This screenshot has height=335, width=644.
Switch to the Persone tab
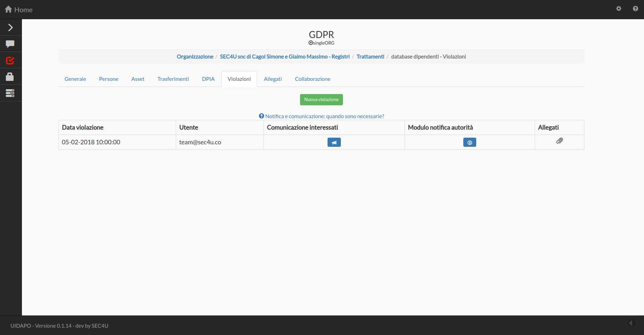(x=109, y=79)
